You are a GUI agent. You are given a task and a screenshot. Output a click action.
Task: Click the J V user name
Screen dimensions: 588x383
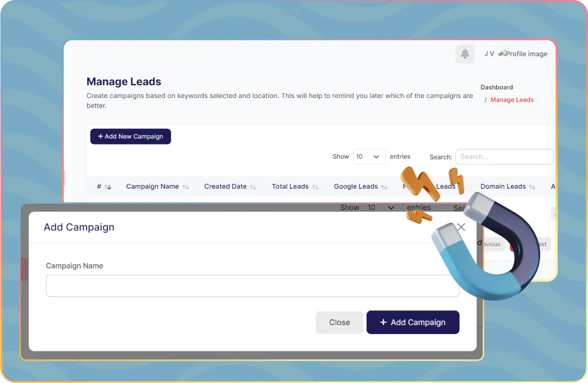tap(489, 54)
